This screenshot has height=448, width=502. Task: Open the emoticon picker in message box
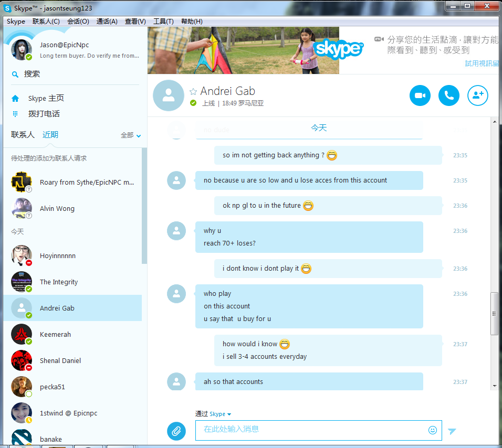[433, 430]
